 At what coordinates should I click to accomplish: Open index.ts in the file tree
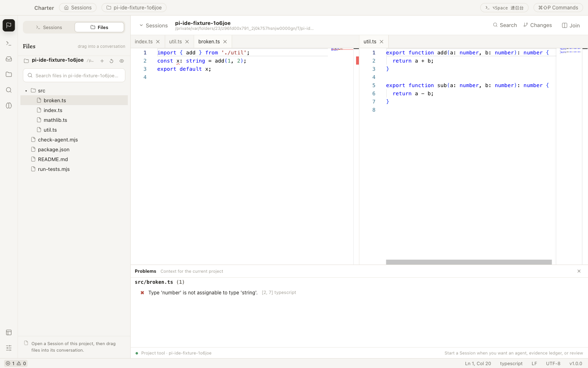pos(74,110)
